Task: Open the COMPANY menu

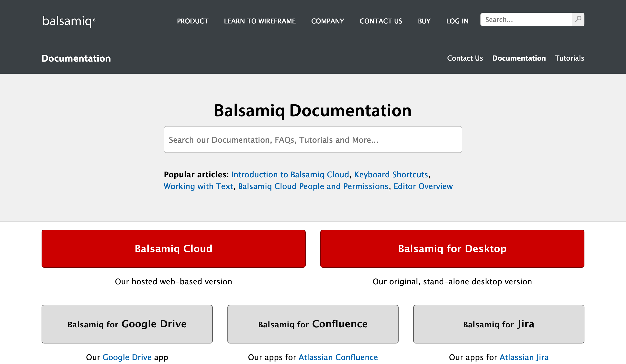Action: (327, 21)
